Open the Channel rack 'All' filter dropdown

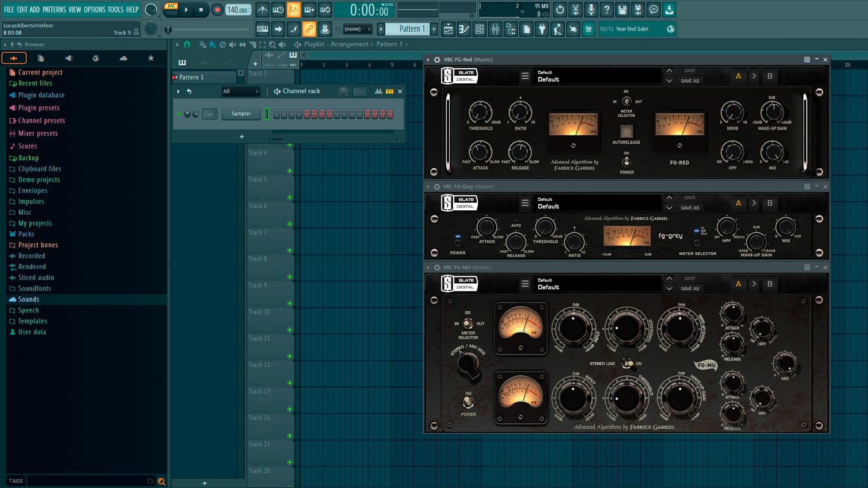pyautogui.click(x=240, y=91)
